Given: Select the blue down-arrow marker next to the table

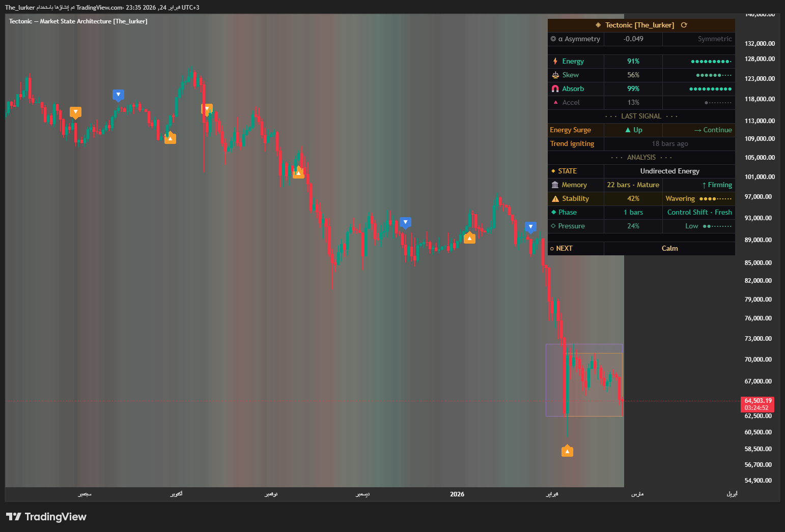Looking at the screenshot, I should (530, 227).
